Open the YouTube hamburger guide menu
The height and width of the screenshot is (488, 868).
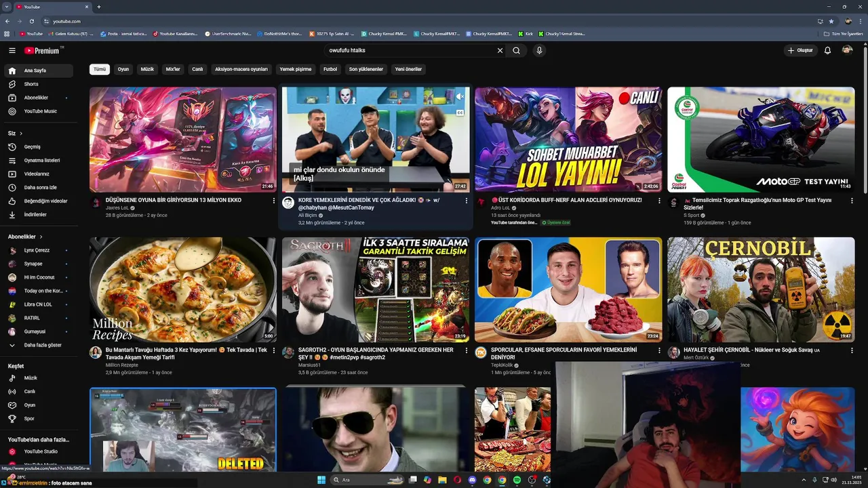coord(12,50)
